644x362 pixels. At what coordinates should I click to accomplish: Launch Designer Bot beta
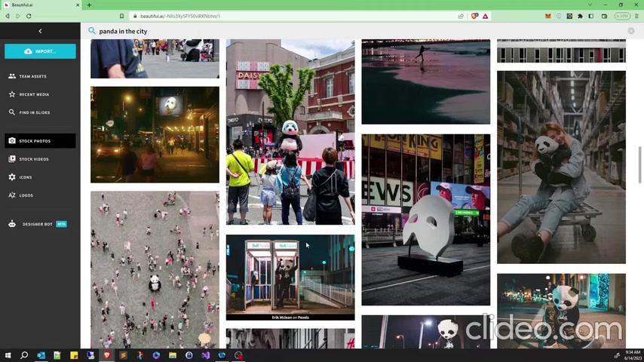[x=40, y=224]
